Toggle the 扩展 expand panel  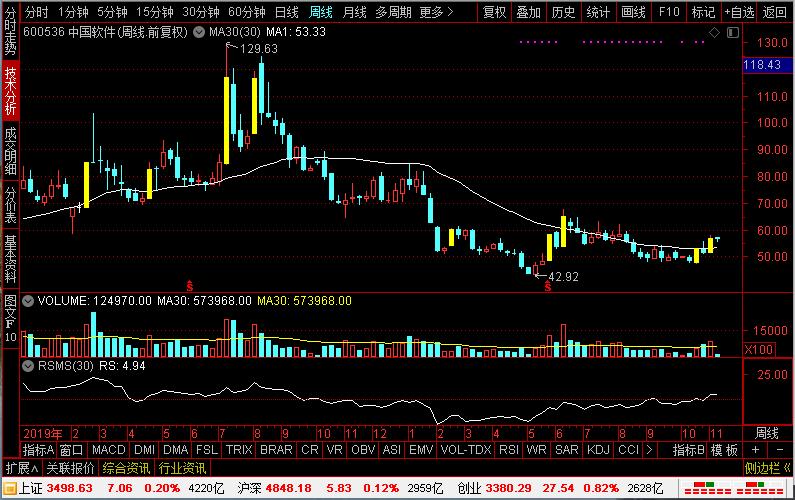coord(17,468)
